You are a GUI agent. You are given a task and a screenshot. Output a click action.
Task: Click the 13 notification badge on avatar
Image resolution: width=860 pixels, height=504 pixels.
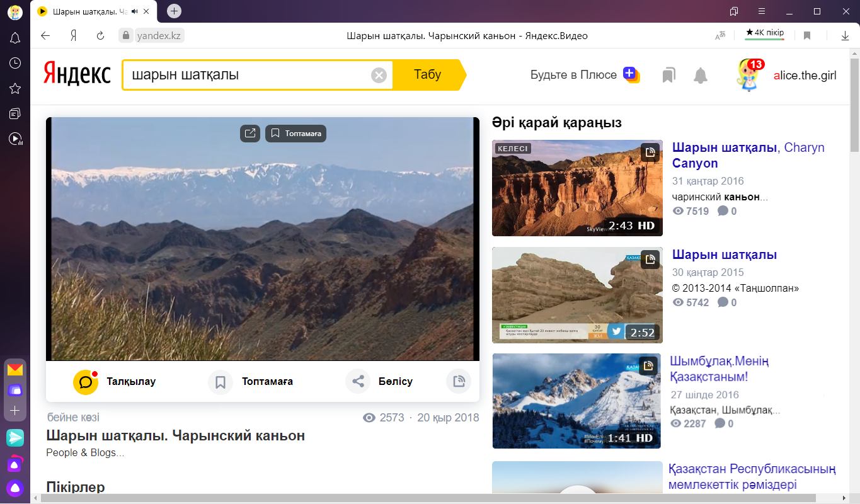(757, 64)
